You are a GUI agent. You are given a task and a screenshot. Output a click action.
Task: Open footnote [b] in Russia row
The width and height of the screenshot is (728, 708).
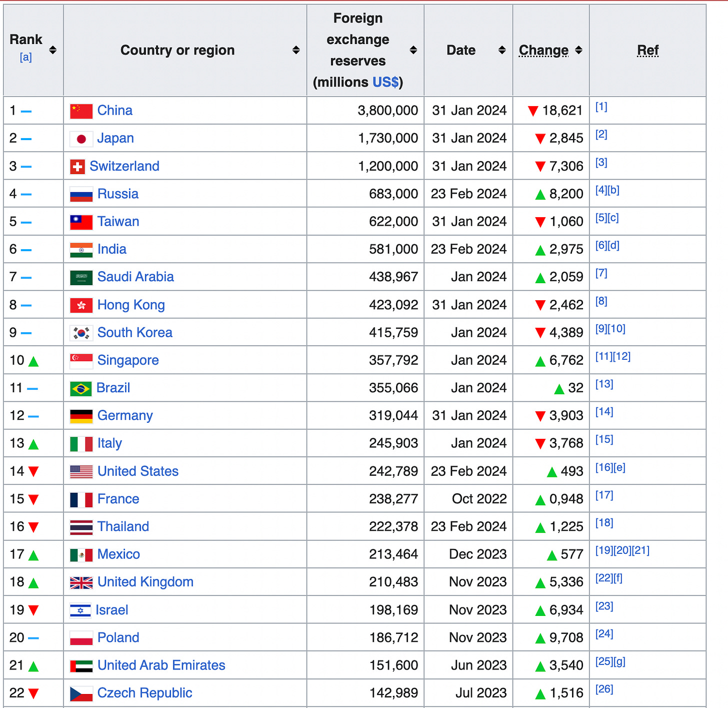click(613, 190)
